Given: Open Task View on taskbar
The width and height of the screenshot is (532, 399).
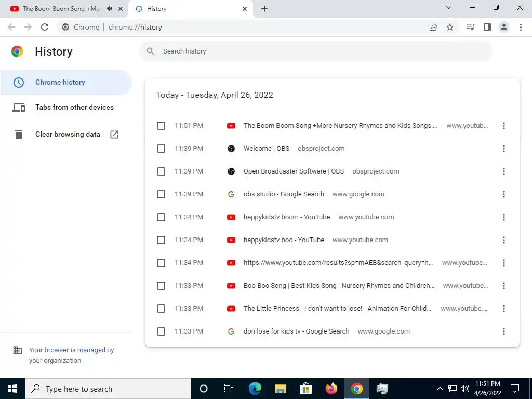Looking at the screenshot, I should pos(229,389).
